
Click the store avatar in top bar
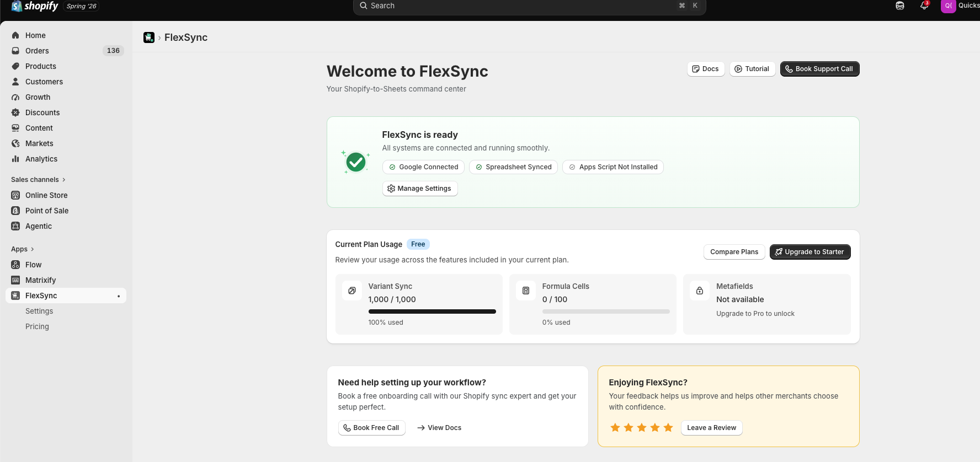pyautogui.click(x=948, y=6)
